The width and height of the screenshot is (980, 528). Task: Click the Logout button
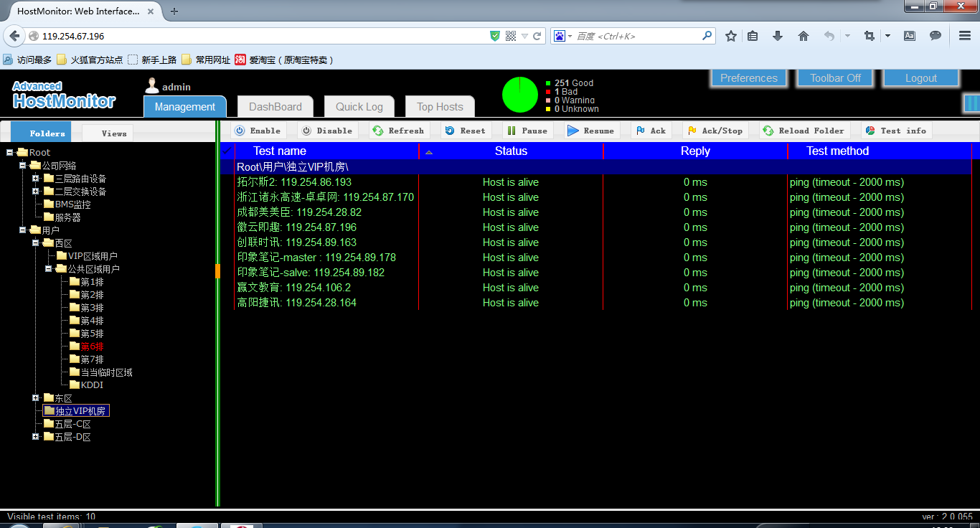[921, 78]
